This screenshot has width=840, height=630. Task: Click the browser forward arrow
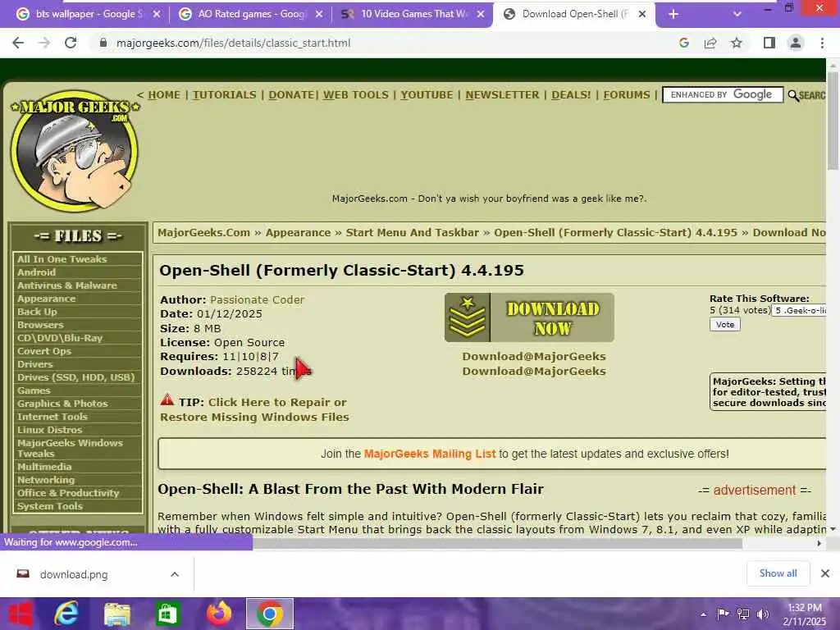point(44,43)
